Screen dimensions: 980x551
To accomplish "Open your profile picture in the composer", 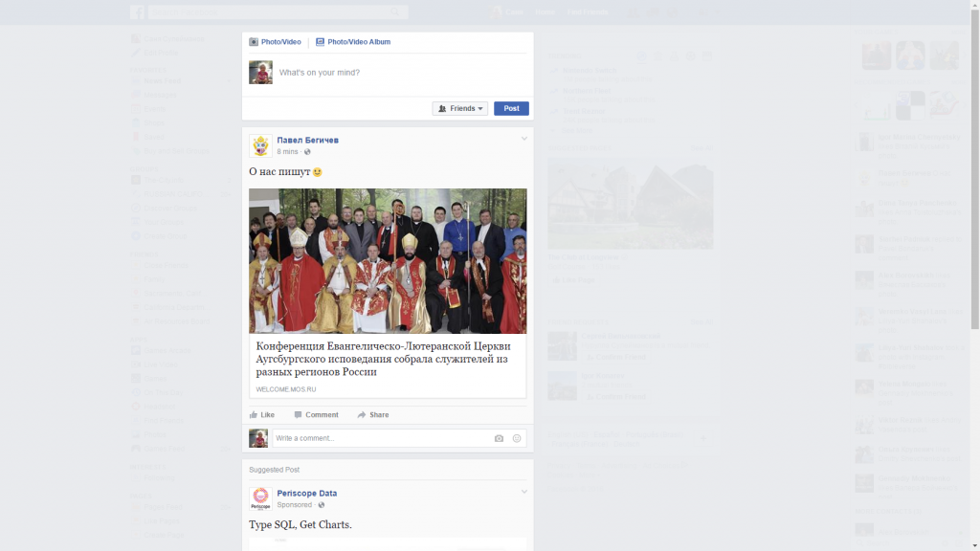I will coord(260,73).
